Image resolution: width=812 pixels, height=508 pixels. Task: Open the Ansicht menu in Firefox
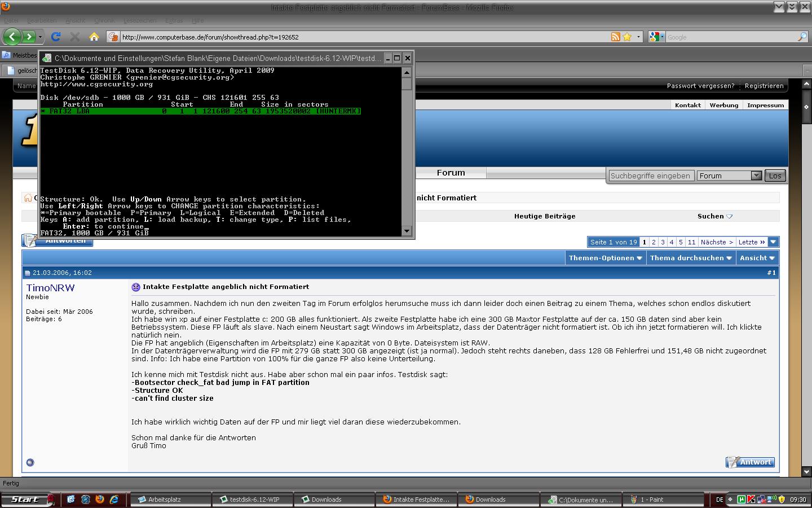76,20
